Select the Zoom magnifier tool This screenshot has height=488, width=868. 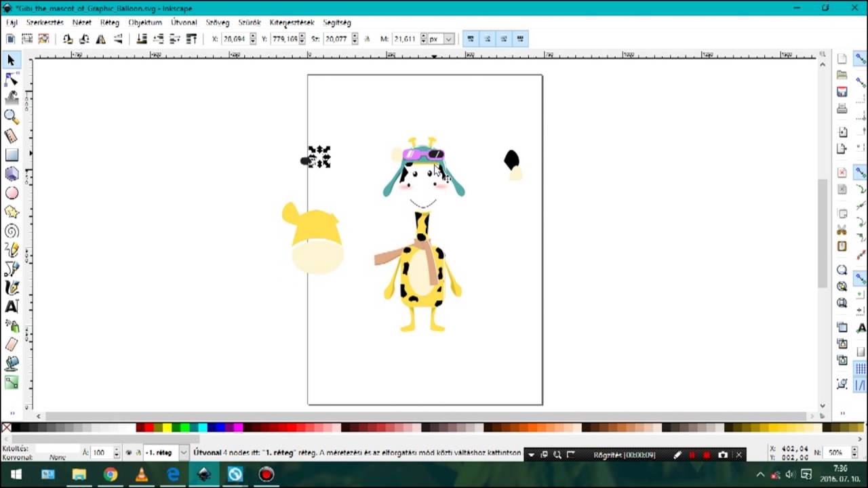tap(11, 117)
